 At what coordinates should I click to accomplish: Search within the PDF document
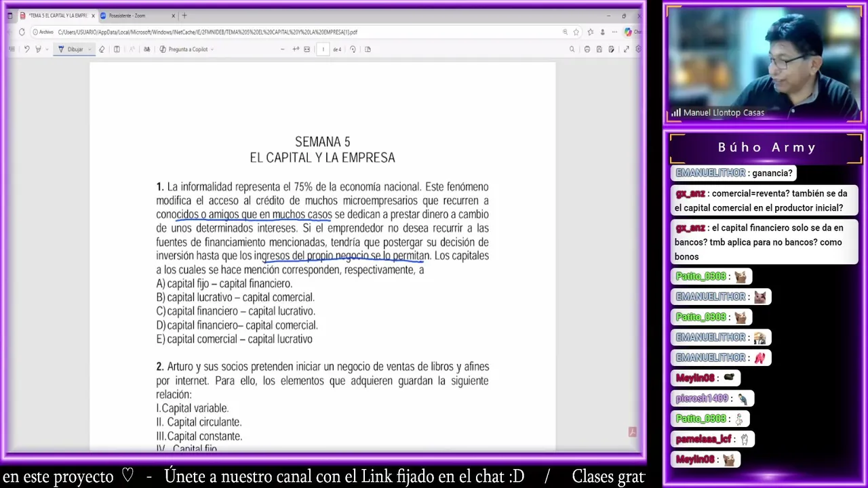[572, 49]
